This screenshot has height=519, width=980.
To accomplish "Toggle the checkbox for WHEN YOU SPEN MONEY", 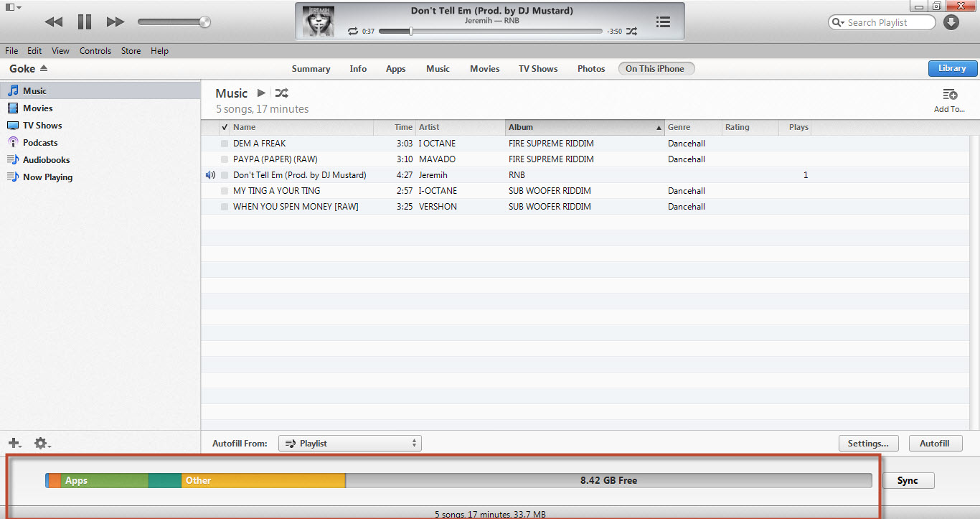I will point(225,207).
